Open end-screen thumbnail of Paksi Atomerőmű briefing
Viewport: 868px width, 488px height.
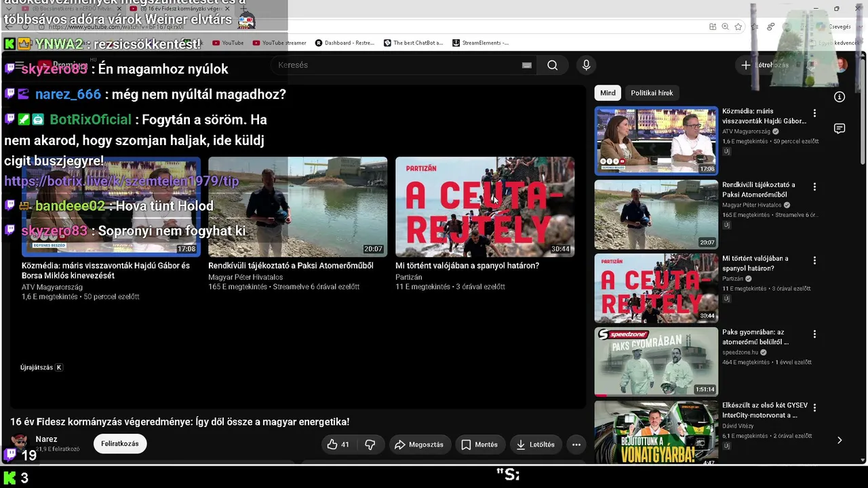click(298, 207)
